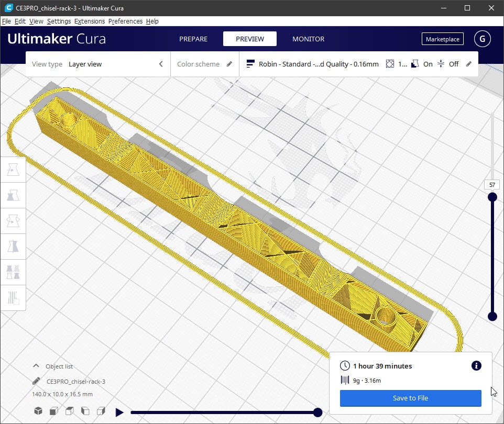
Task: Click the support 'On' label
Action: tap(428, 64)
